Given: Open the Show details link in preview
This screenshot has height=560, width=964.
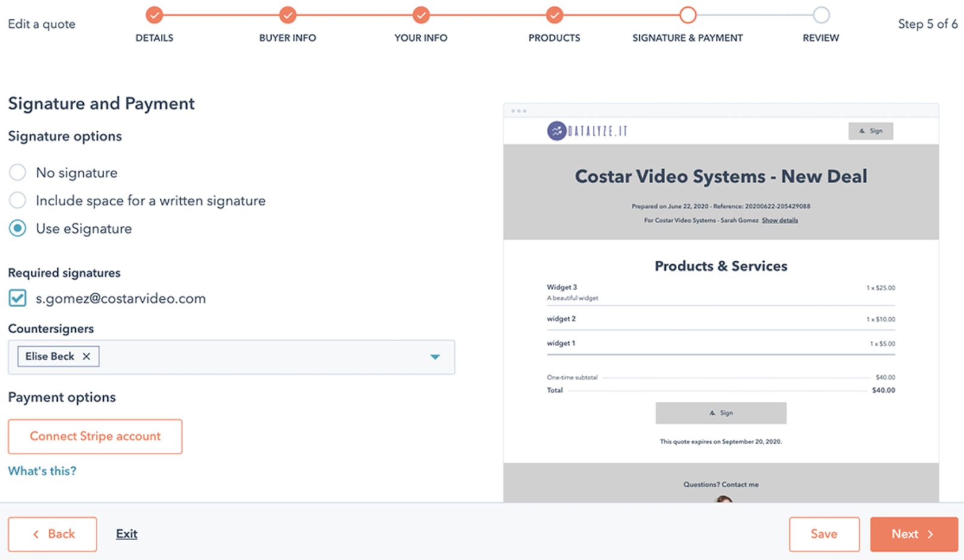Looking at the screenshot, I should tap(780, 220).
